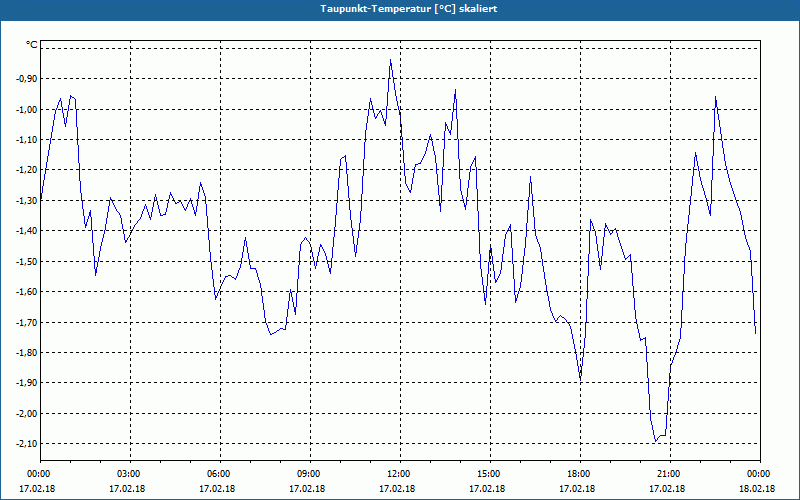Click the 09:00 time label
Screen dimensions: 800x500
[307, 474]
